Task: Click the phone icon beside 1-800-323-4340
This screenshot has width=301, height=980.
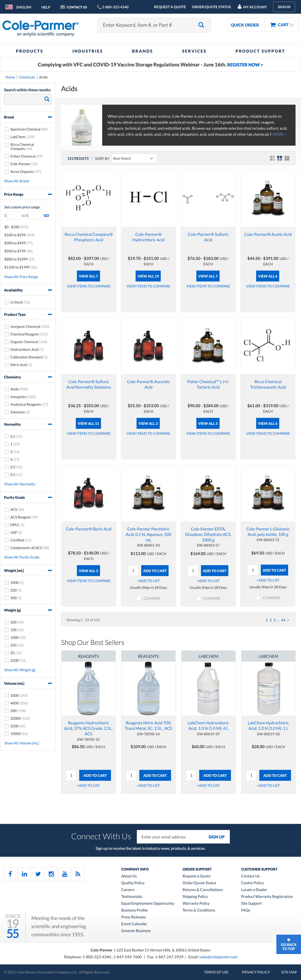Action: click(x=99, y=7)
